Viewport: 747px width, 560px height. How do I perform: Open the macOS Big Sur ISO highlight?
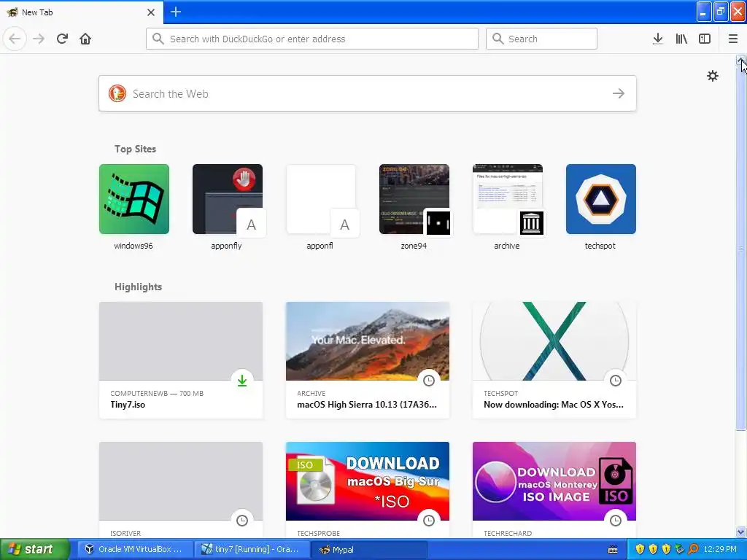pyautogui.click(x=368, y=490)
